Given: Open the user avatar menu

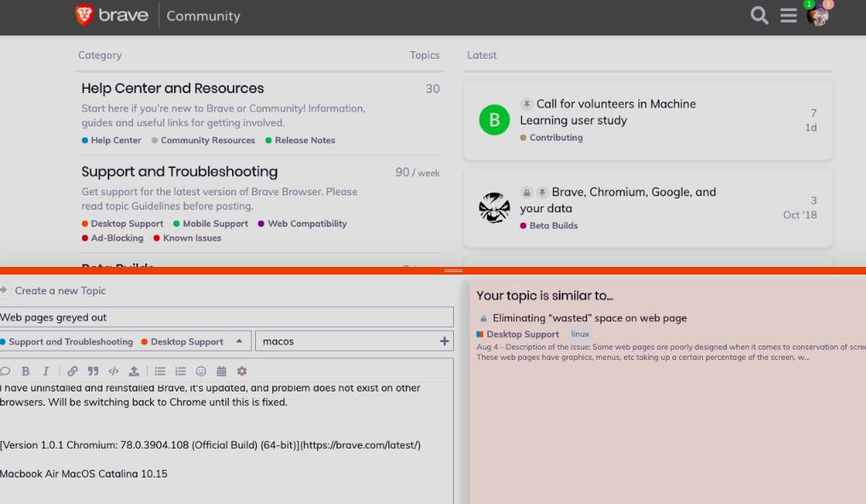Looking at the screenshot, I should click(x=817, y=16).
